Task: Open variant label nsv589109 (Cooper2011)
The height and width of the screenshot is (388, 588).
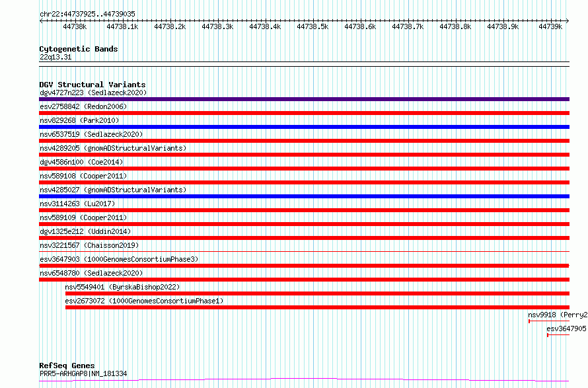Action: pos(83,217)
